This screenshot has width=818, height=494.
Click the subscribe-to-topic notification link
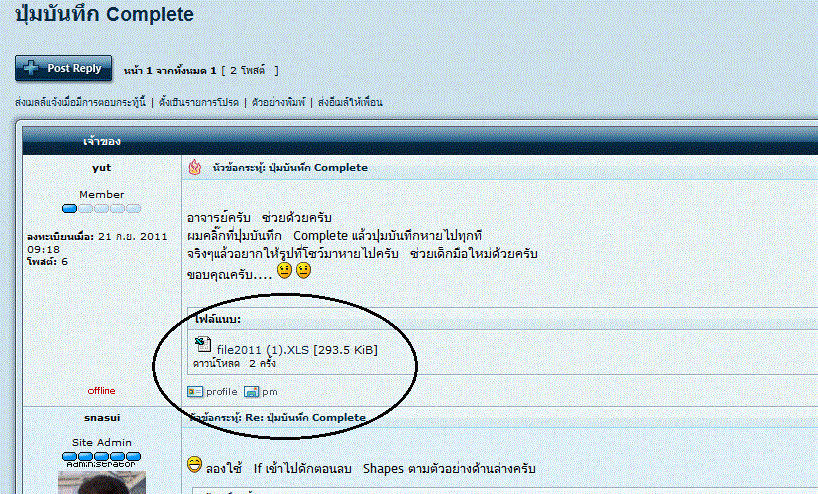pyautogui.click(x=80, y=102)
